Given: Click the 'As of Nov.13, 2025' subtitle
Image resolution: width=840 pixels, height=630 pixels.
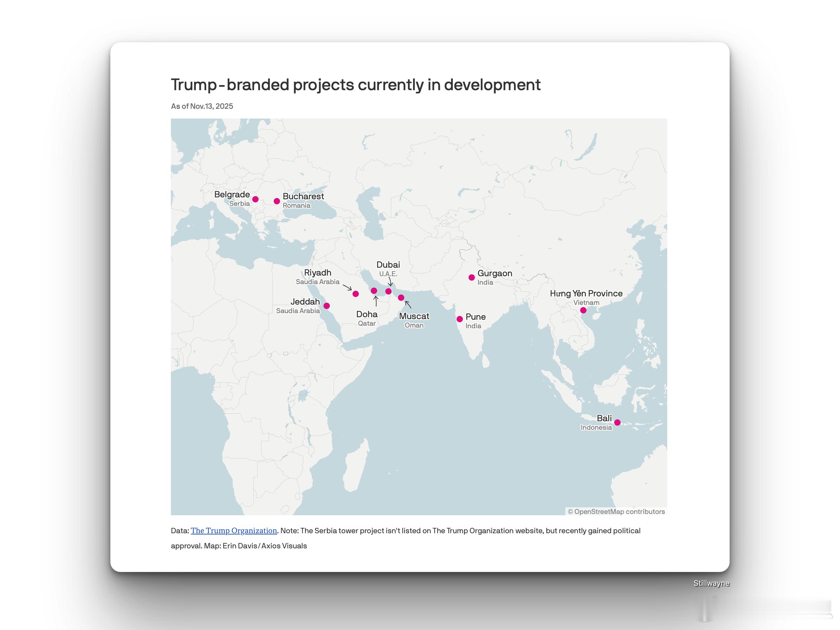Looking at the screenshot, I should click(x=202, y=106).
